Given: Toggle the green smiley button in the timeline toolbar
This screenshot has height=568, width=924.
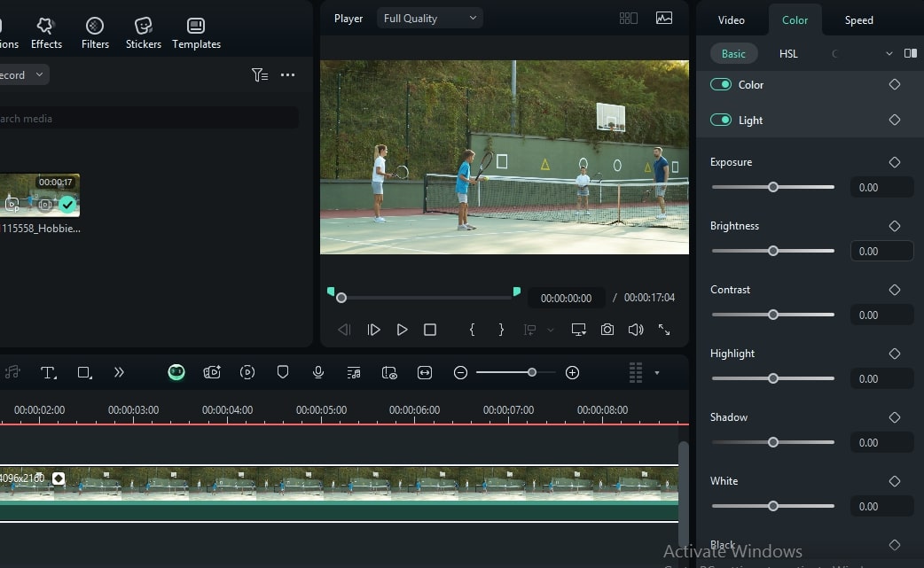Looking at the screenshot, I should pyautogui.click(x=176, y=372).
